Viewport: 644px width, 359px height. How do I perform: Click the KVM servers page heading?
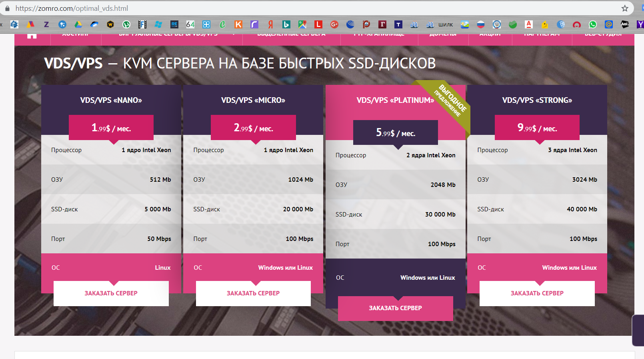click(240, 63)
